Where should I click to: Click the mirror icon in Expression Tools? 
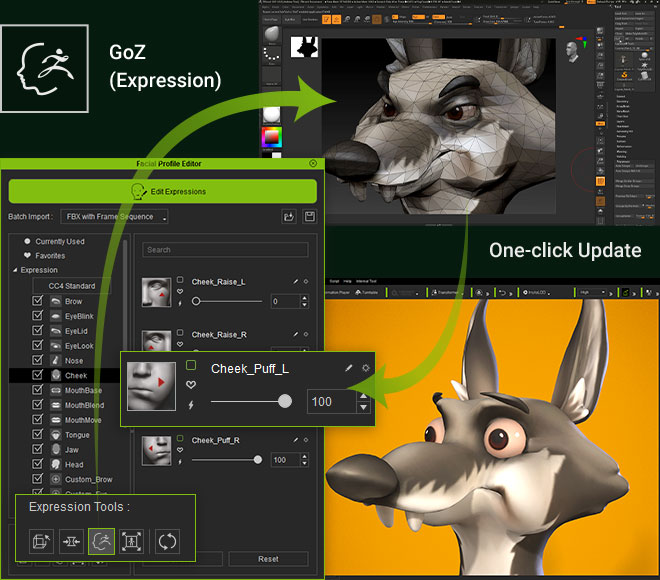point(71,541)
